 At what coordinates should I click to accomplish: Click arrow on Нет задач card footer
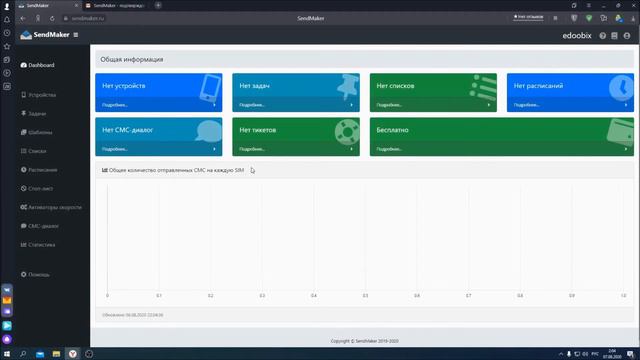pyautogui.click(x=351, y=105)
